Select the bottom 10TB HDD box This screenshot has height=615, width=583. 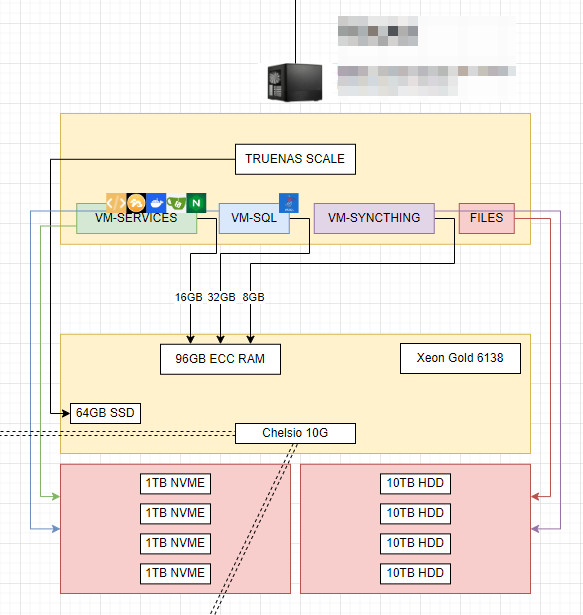click(415, 573)
